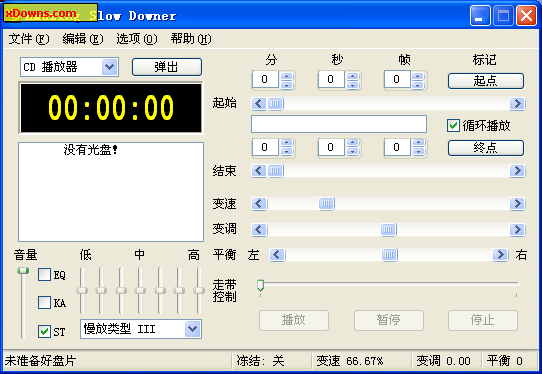Click right arrow of 结束 scrollbar
Image resolution: width=542 pixels, height=374 pixels.
[517, 171]
